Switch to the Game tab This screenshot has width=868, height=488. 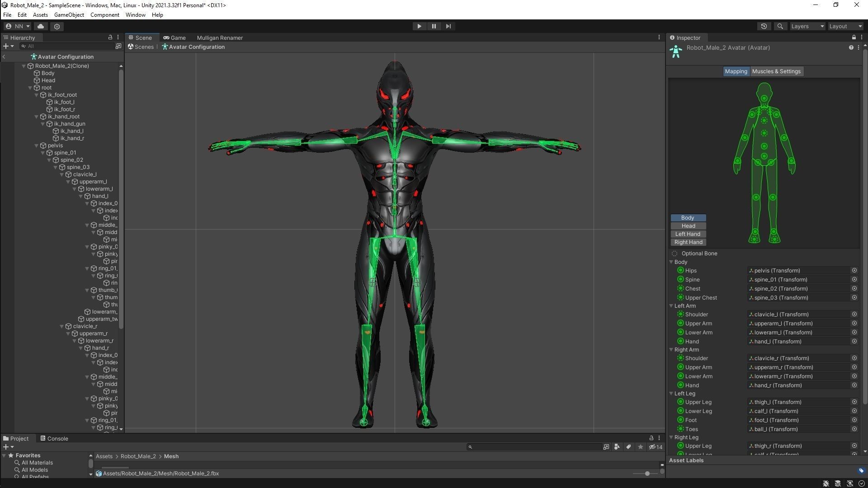(175, 38)
